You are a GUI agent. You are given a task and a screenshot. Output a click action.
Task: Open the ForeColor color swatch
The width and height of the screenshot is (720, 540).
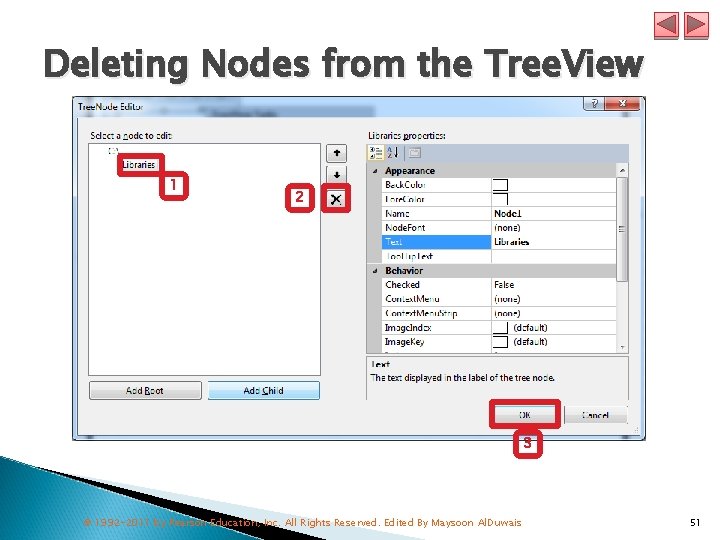coord(500,199)
